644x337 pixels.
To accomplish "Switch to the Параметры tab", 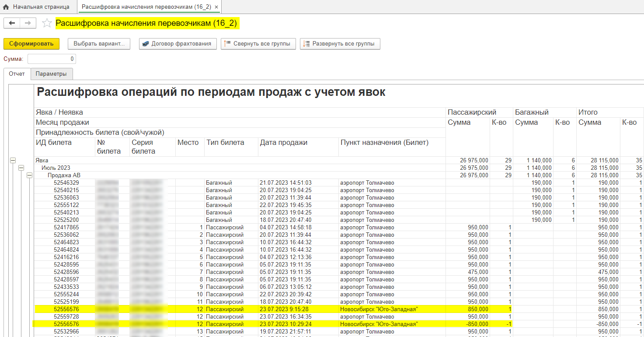I will pyautogui.click(x=51, y=74).
